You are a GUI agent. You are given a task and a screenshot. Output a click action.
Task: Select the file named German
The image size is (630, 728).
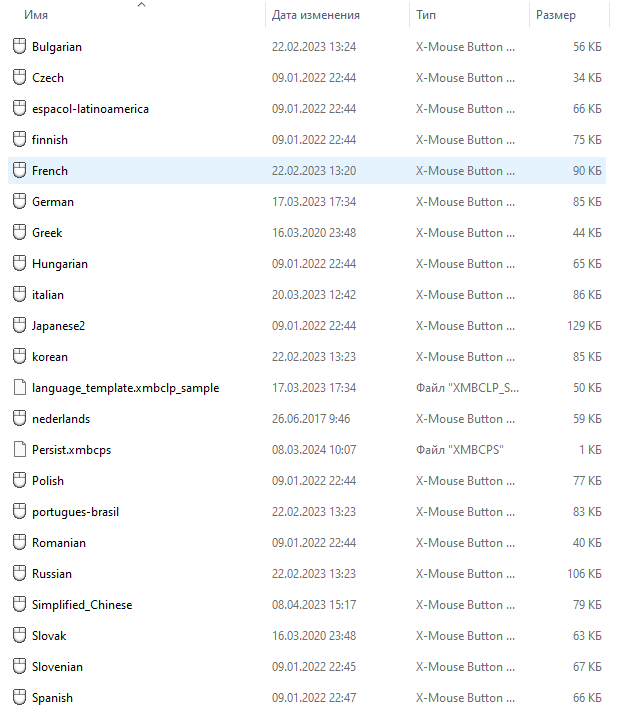click(53, 202)
